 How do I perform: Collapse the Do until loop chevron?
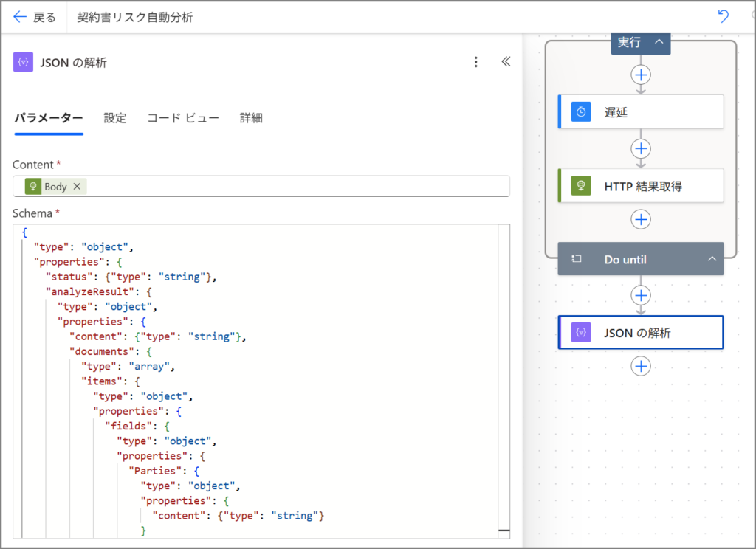(712, 259)
